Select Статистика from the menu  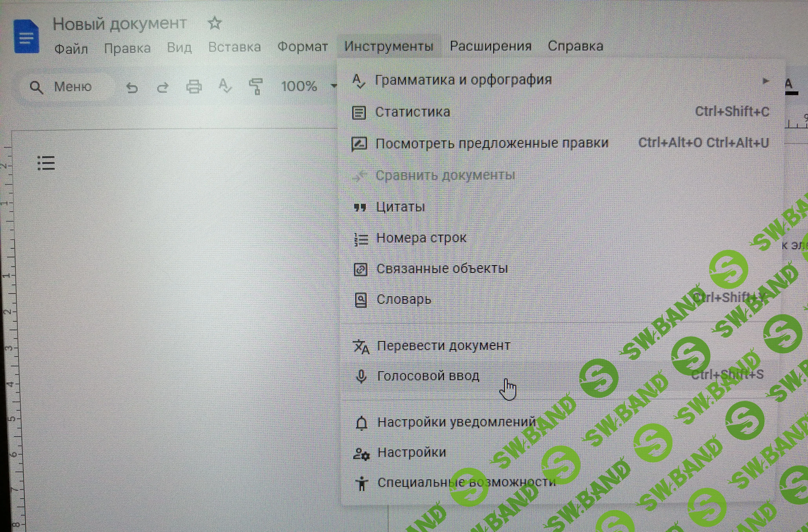(x=412, y=112)
